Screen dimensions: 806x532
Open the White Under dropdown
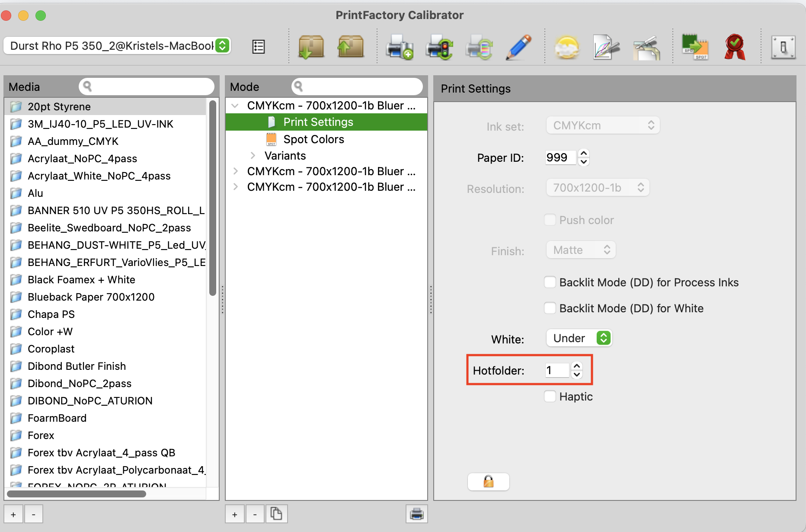tap(579, 338)
